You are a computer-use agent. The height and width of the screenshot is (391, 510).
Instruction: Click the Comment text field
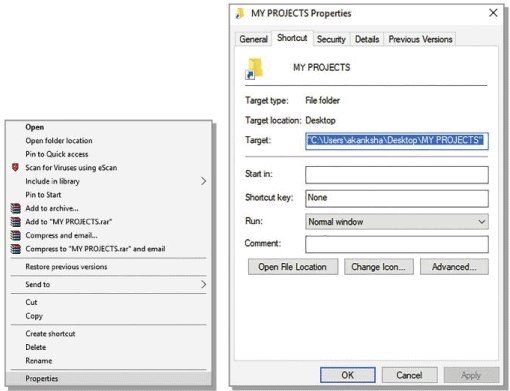click(397, 244)
